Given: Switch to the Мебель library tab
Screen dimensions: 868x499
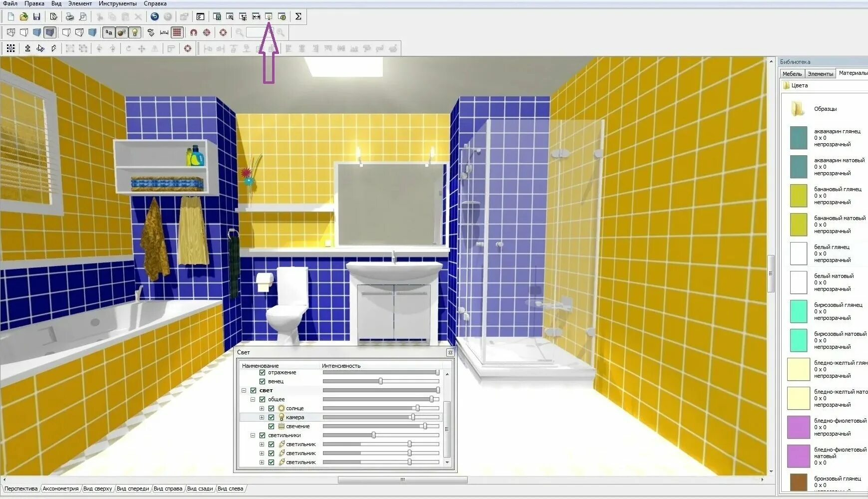Looking at the screenshot, I should pos(792,74).
